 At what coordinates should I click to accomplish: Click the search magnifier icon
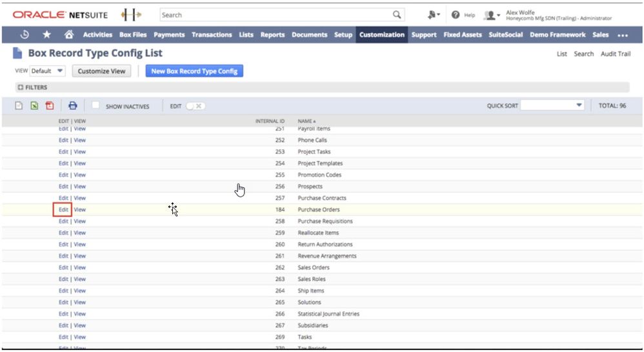[396, 15]
